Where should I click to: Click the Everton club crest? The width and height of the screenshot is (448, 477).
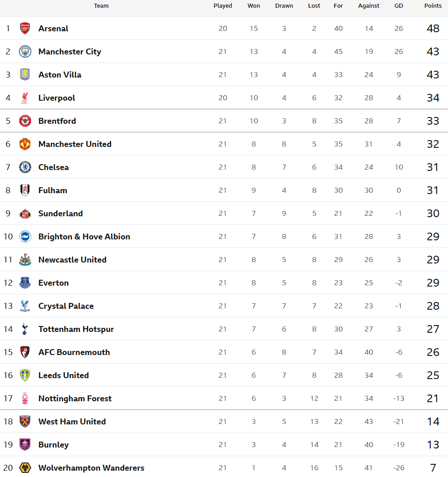click(x=25, y=283)
